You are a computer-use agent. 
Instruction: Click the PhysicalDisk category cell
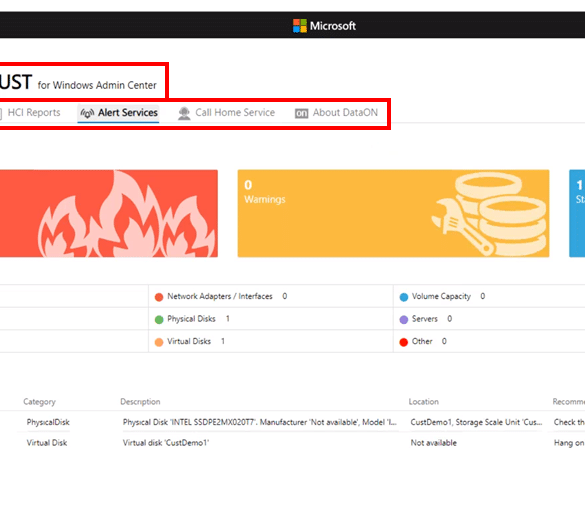click(x=48, y=422)
